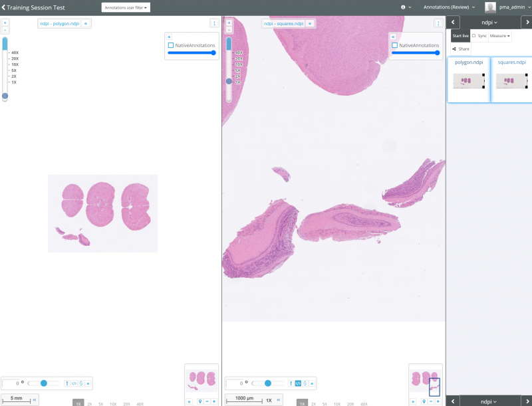
Task: Click the pin icon under left overview map
Action: [199, 401]
